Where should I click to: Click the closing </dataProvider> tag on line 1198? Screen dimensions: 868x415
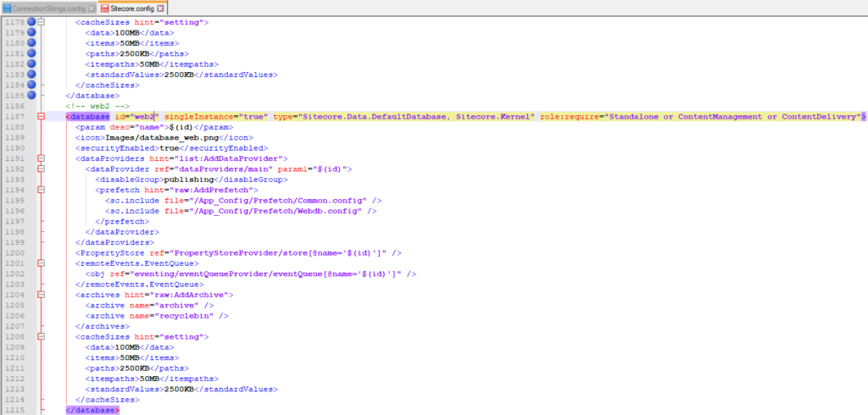[x=122, y=232]
